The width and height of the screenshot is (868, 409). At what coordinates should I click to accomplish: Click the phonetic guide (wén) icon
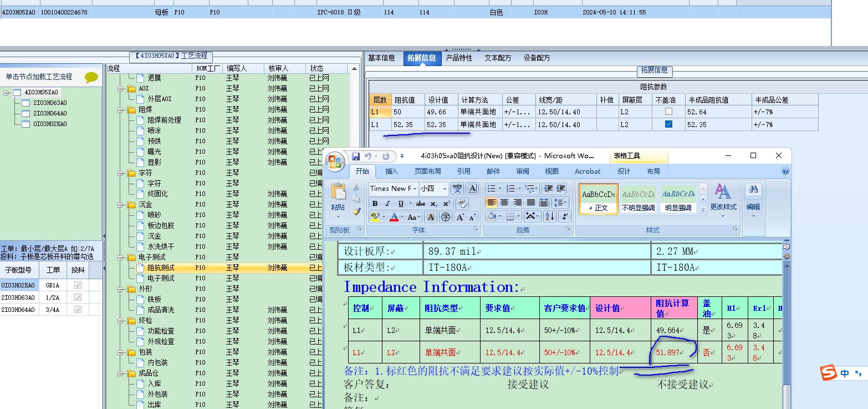[x=457, y=189]
